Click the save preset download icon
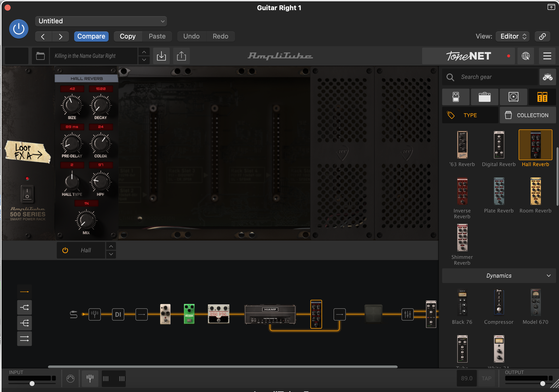 161,56
